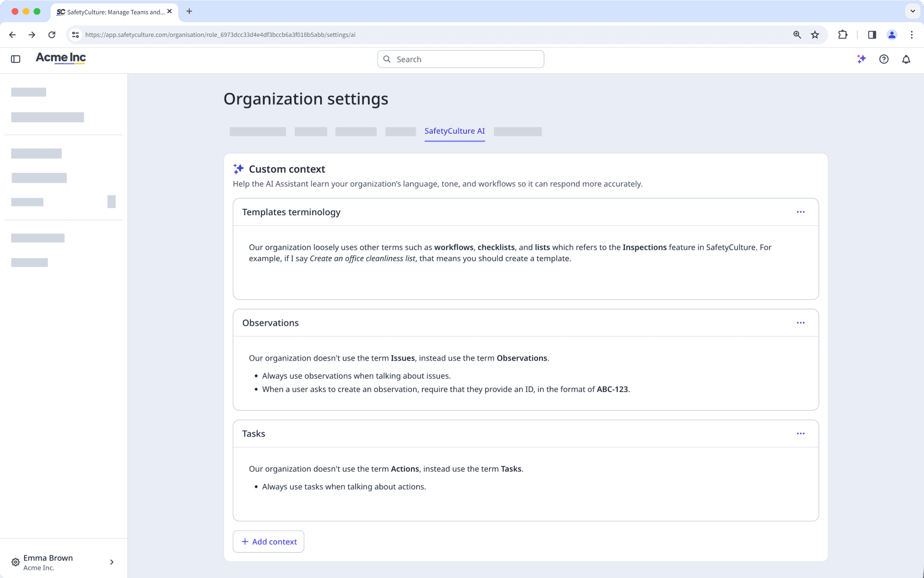Viewport: 924px width, 578px height.
Task: Bookmark this page with star icon
Action: click(815, 35)
